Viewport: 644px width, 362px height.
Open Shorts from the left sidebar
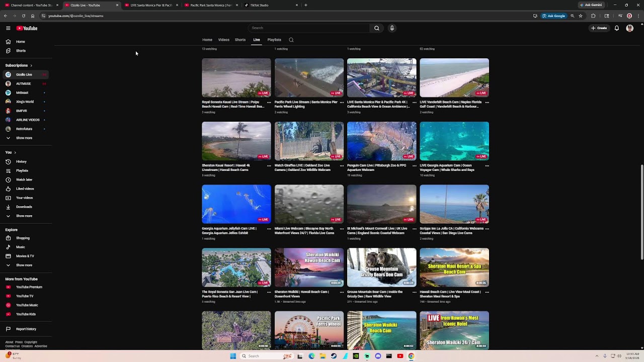[x=26, y=51]
